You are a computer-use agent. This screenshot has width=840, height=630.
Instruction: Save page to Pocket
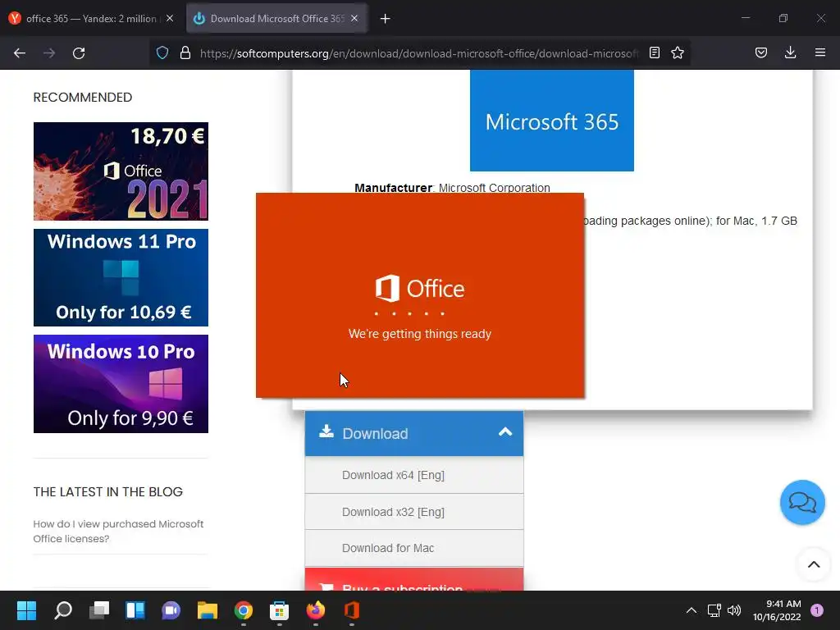click(x=760, y=52)
